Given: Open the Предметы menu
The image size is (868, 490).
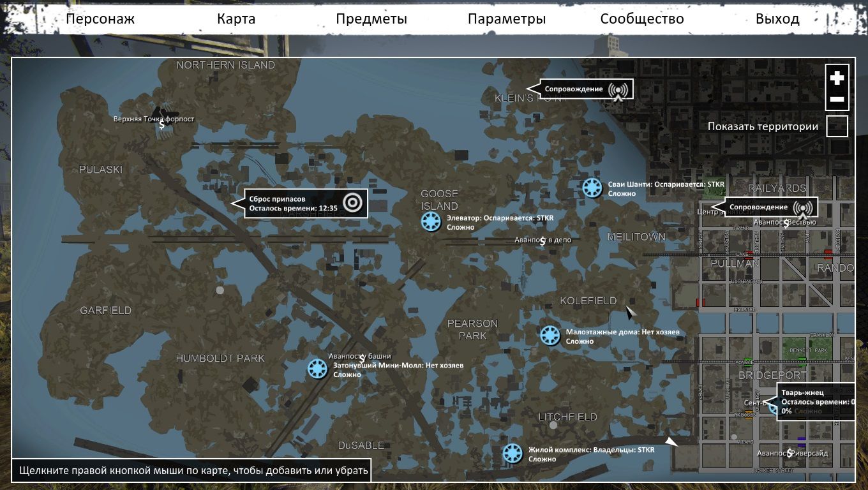Looking at the screenshot, I should [x=371, y=19].
